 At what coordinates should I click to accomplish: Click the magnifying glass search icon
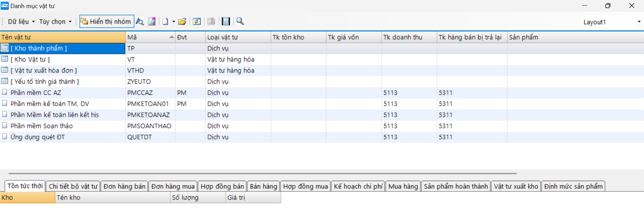pyautogui.click(x=240, y=21)
